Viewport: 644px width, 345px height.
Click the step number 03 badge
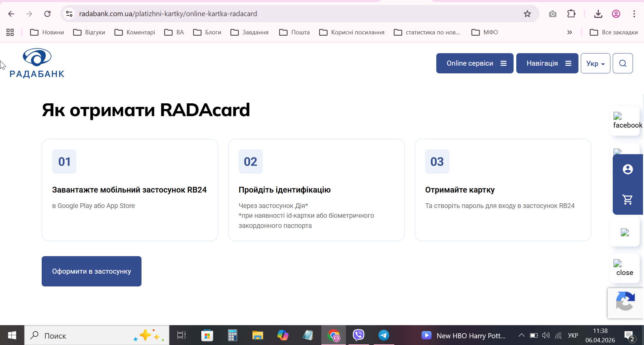pyautogui.click(x=437, y=162)
